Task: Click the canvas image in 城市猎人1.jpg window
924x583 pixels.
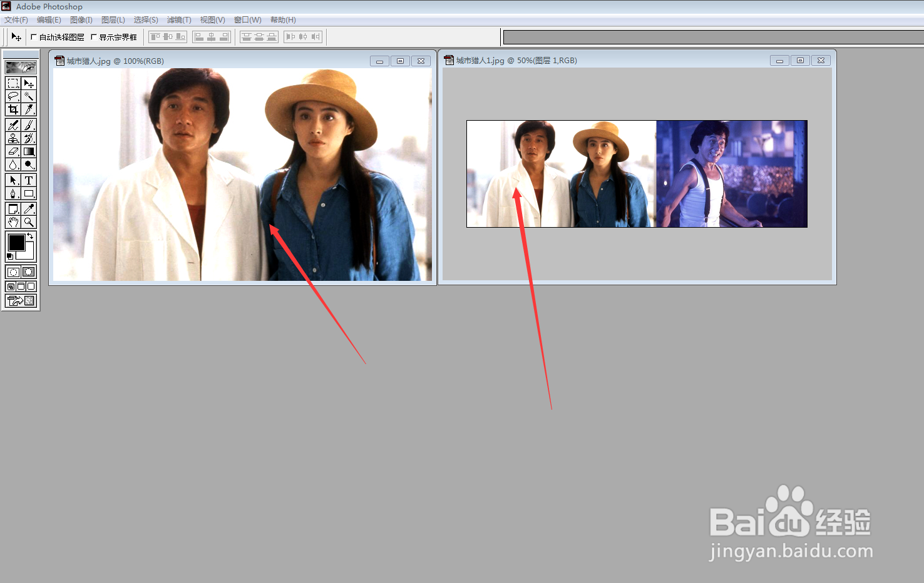Action: click(x=637, y=174)
